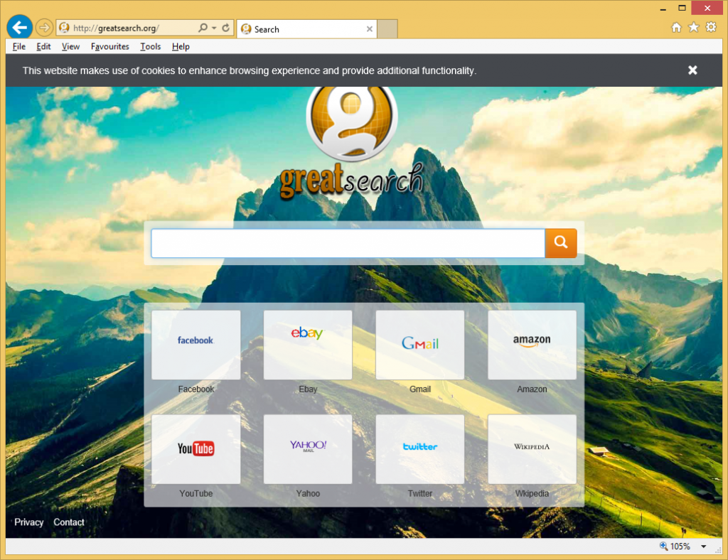Click the 105% zoom level
728x560 pixels.
[x=680, y=546]
